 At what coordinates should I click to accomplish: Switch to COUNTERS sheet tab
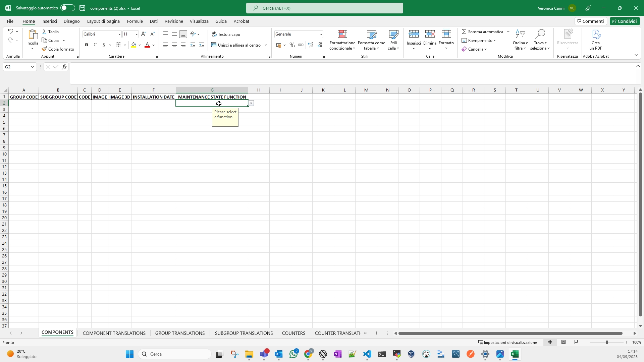point(293,333)
